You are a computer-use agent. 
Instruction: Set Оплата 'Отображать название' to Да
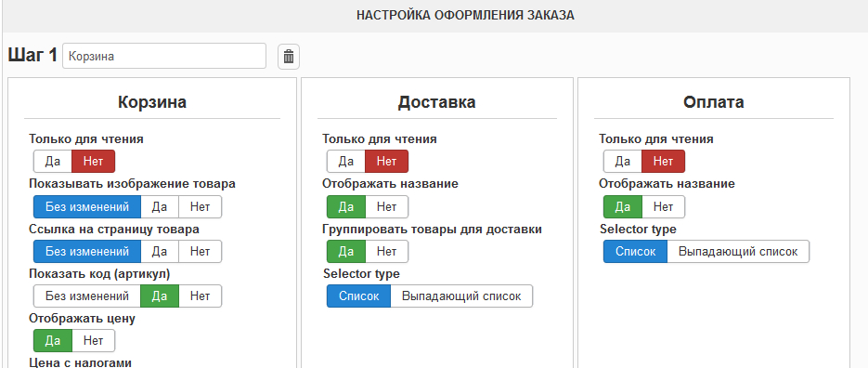coord(623,206)
